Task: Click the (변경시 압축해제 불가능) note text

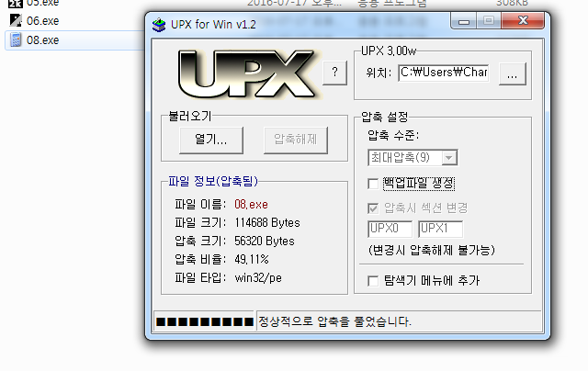Action: click(432, 250)
